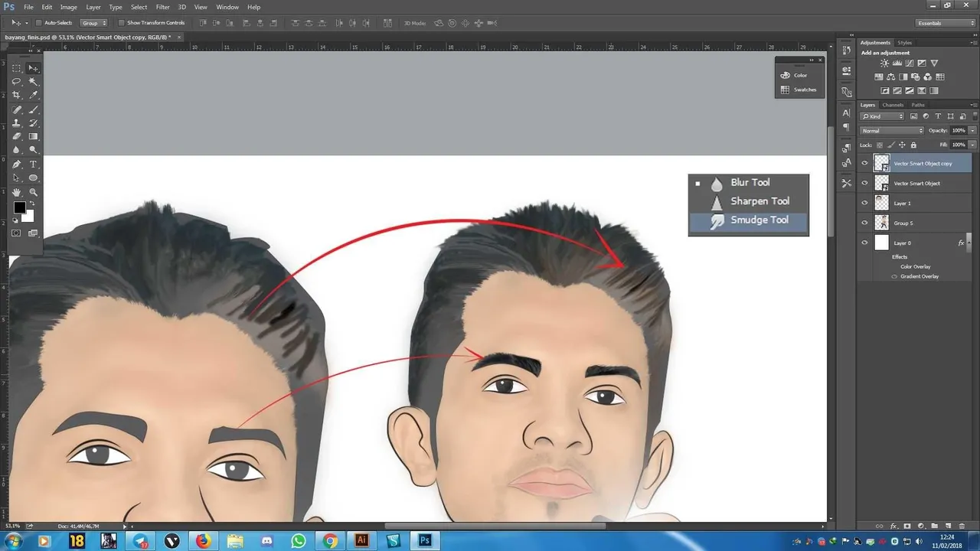Collapse Layer 0 effects list arrow
Image resolution: width=980 pixels, height=551 pixels.
click(969, 243)
